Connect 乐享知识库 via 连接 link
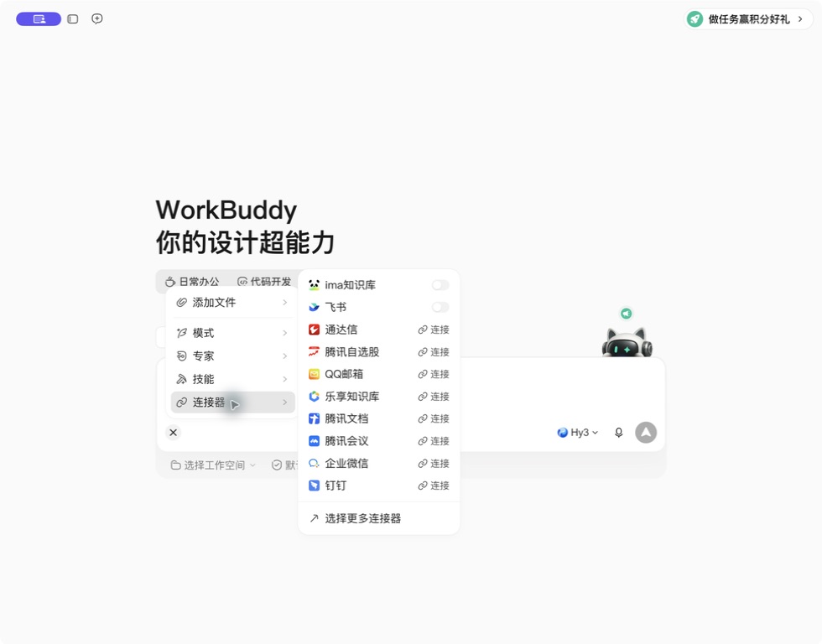This screenshot has height=644, width=822. point(434,397)
